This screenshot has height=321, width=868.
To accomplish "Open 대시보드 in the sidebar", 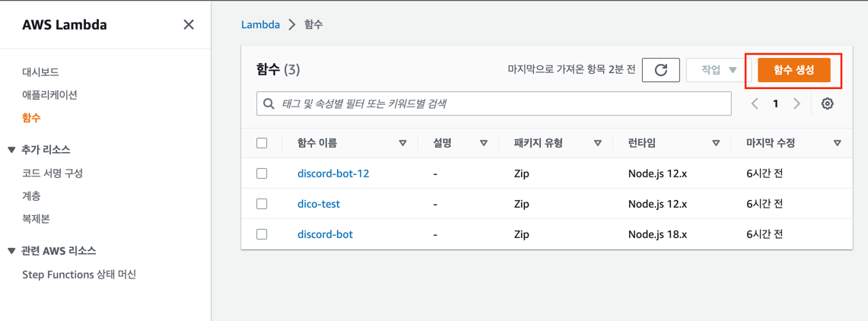I will [x=40, y=72].
